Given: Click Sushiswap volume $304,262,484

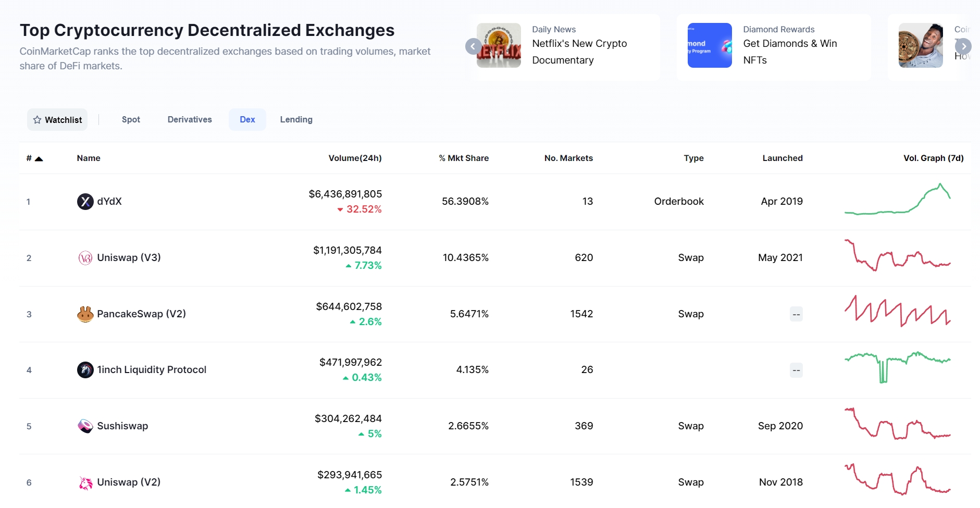Looking at the screenshot, I should pos(348,419).
